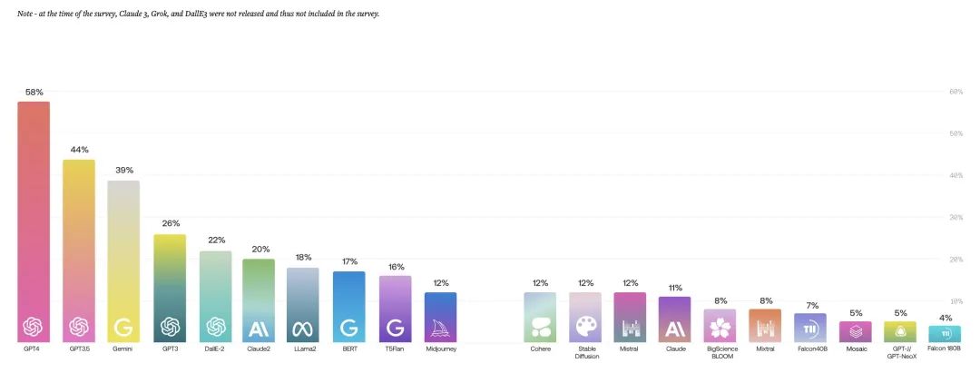
Task: Click the BigScience BLOOM flower icon
Action: click(x=720, y=328)
